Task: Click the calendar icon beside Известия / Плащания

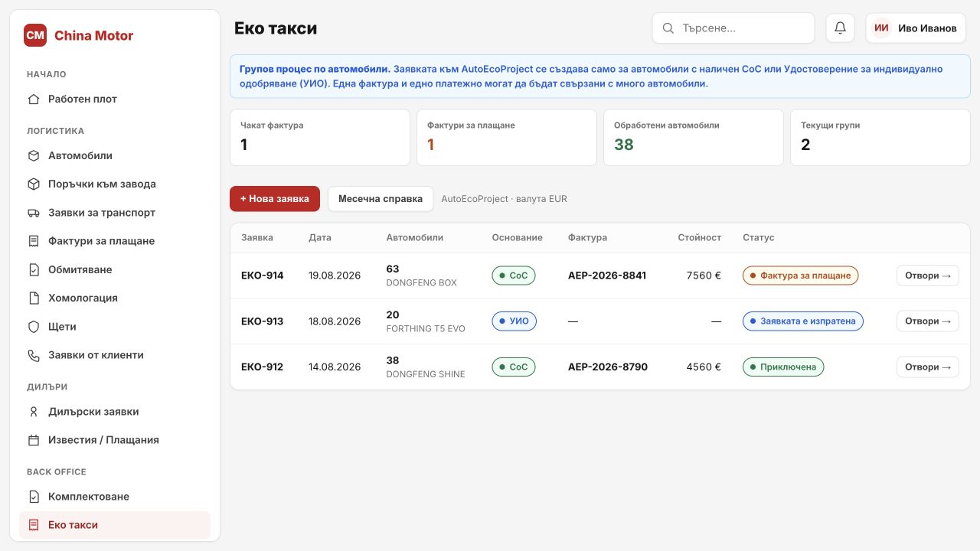Action: coord(34,440)
